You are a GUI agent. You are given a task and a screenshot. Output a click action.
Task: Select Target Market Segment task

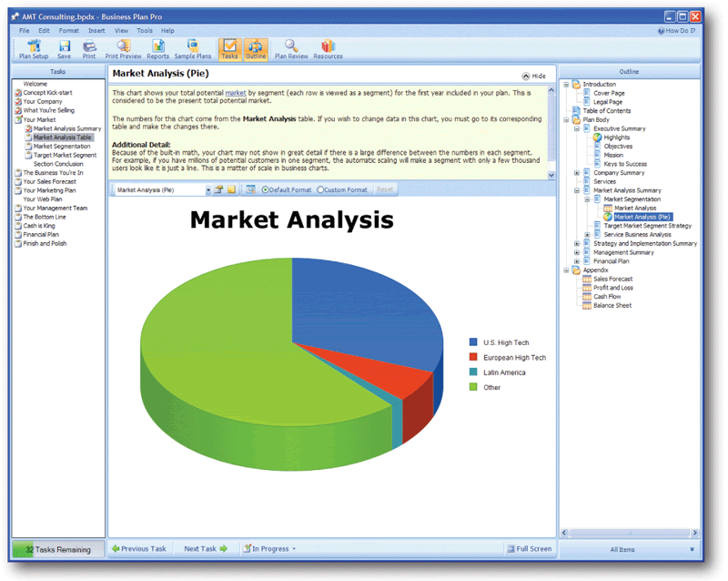tap(65, 155)
